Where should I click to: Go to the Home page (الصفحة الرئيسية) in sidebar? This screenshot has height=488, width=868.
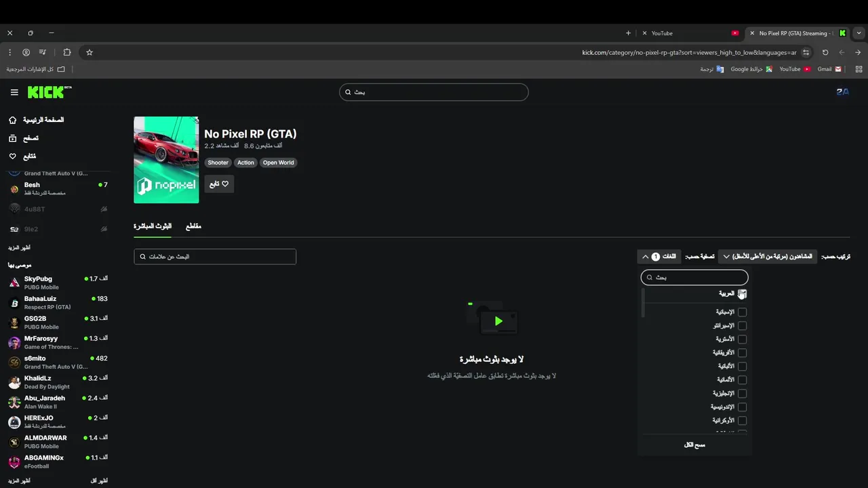(x=37, y=120)
